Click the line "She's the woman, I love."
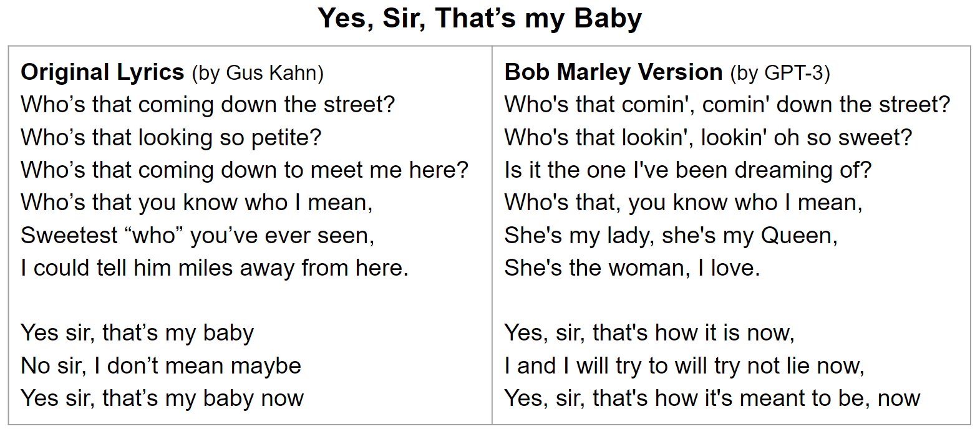Image resolution: width=980 pixels, height=434 pixels. pyautogui.click(x=632, y=268)
